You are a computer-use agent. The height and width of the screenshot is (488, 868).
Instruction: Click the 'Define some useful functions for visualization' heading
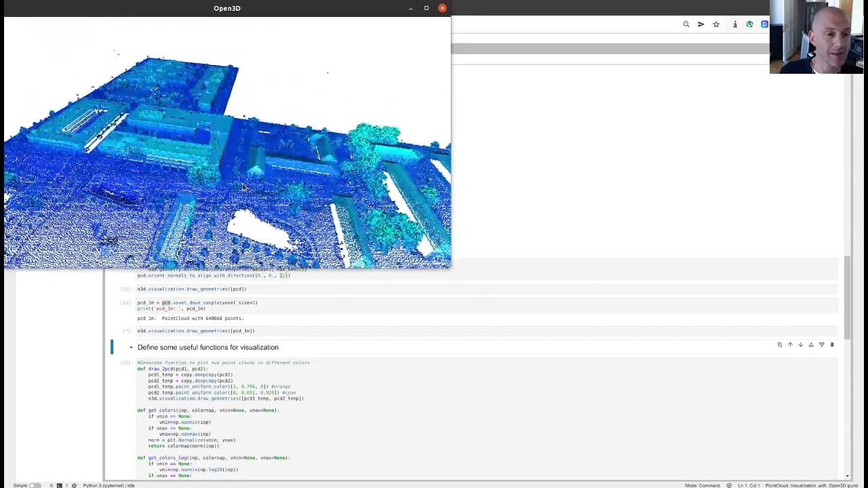point(208,348)
